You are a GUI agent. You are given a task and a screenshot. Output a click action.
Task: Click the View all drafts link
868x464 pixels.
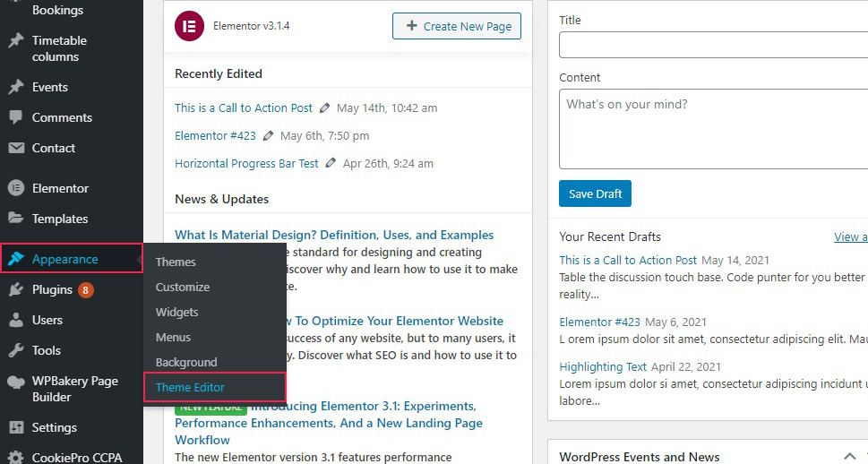pos(851,237)
